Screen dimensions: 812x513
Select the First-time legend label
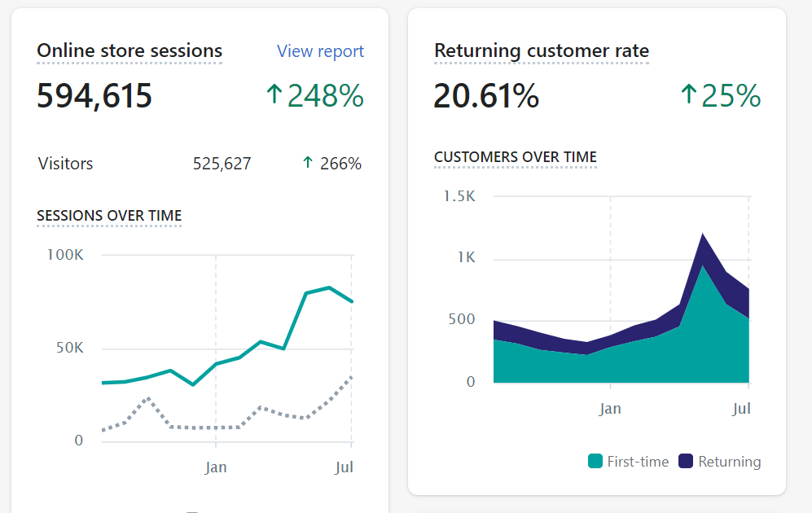click(x=638, y=461)
